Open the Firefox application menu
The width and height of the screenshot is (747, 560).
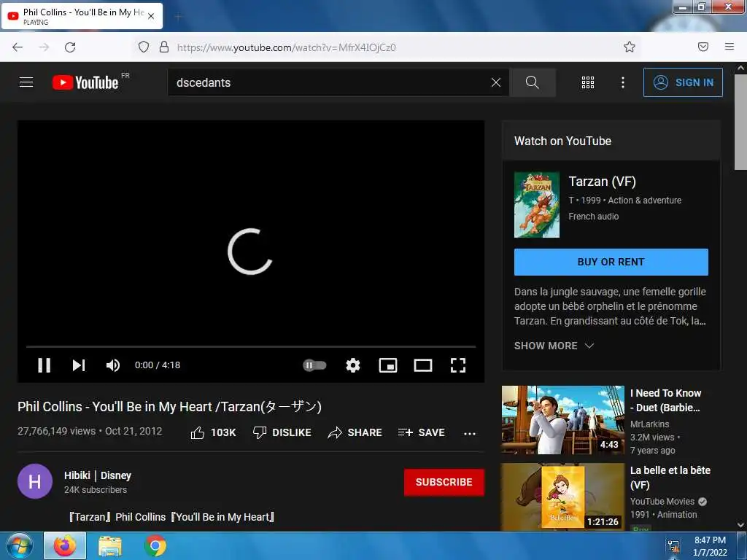pyautogui.click(x=729, y=47)
